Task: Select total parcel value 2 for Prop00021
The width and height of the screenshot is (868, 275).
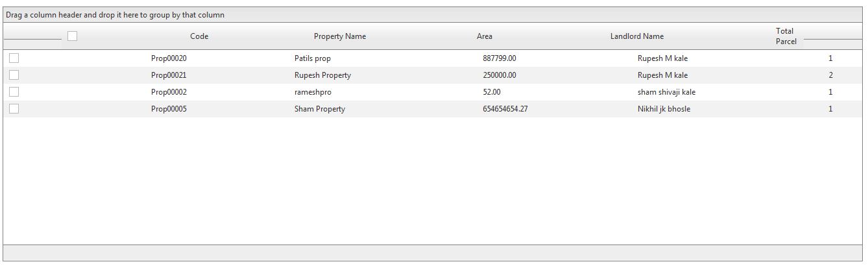Action: click(830, 75)
